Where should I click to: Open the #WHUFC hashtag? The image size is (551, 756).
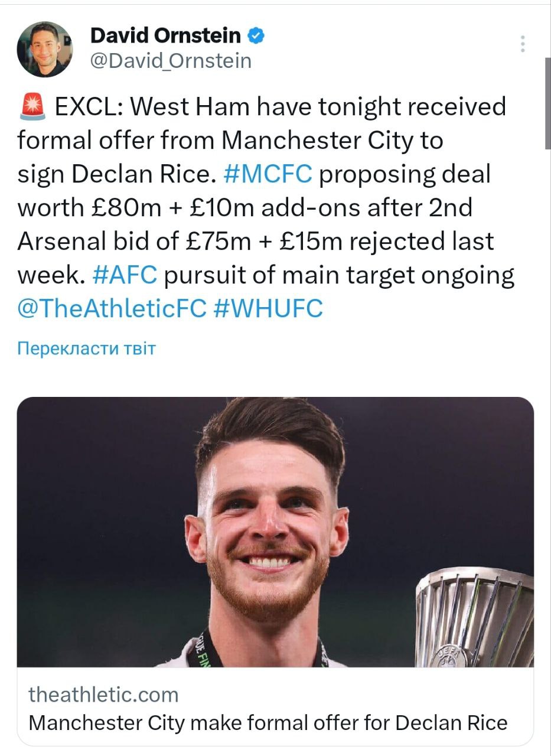tap(268, 308)
